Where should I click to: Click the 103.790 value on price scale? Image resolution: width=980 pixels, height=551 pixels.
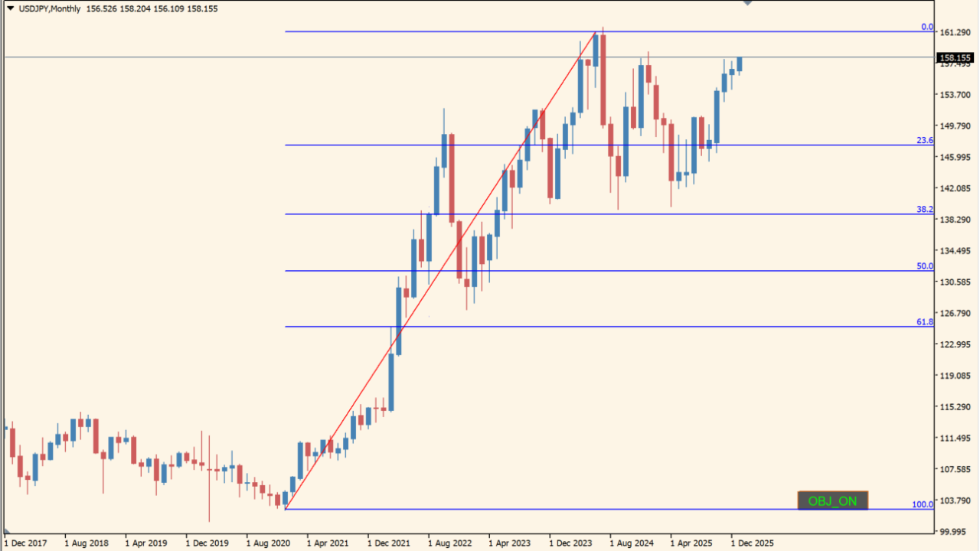coord(955,500)
